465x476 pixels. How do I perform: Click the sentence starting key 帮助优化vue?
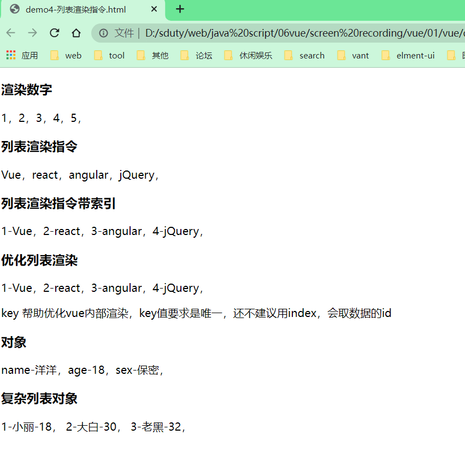tap(196, 313)
